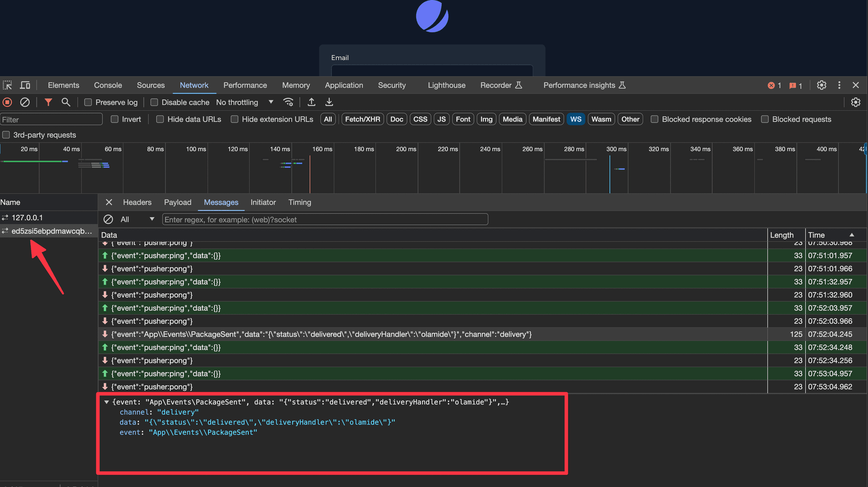
Task: Filter requests by WS type
Action: [x=576, y=119]
